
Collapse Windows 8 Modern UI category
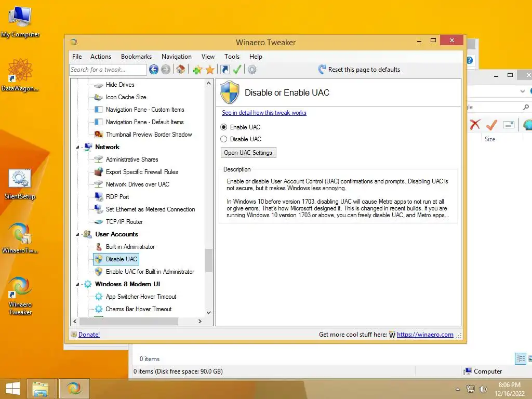click(77, 284)
